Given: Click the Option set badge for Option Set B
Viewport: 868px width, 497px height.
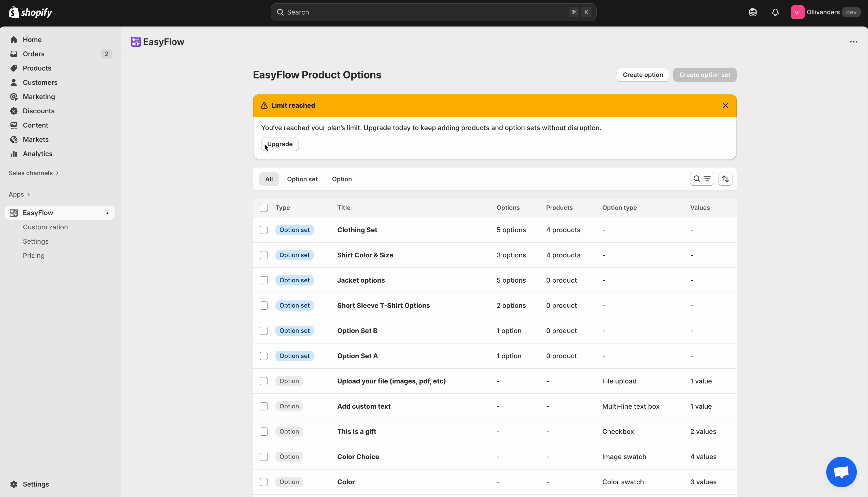Looking at the screenshot, I should coord(295,331).
